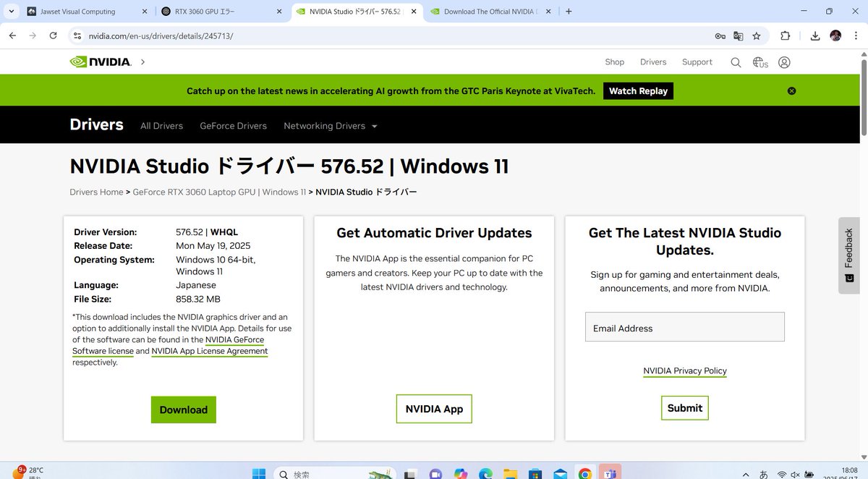Click the Watch Replay button

pyautogui.click(x=638, y=91)
